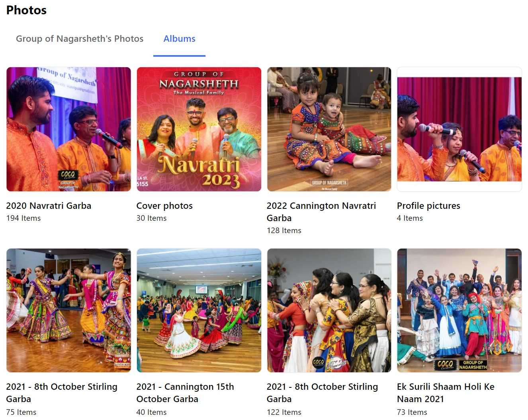
Task: Click the "Cover photos" album title
Action: [164, 206]
